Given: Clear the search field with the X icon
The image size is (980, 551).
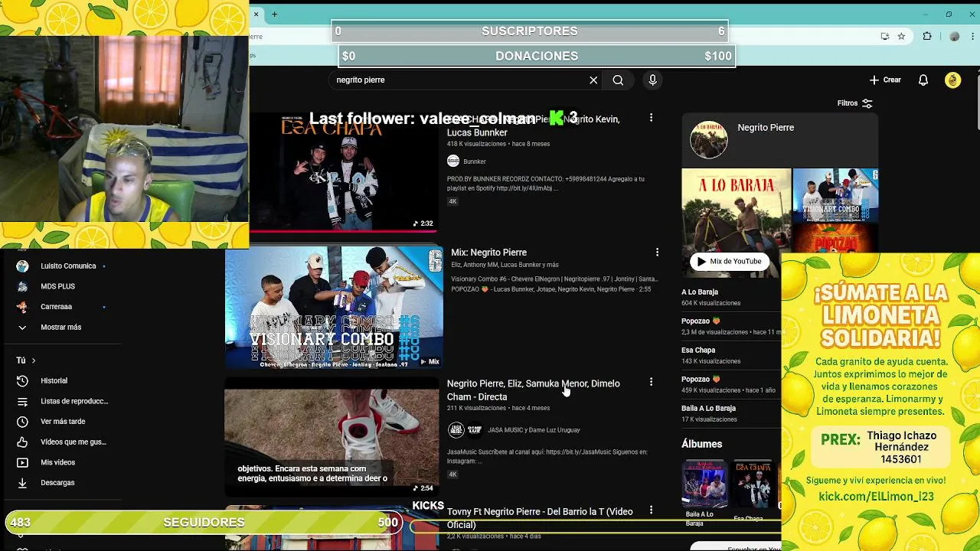Looking at the screenshot, I should (593, 80).
